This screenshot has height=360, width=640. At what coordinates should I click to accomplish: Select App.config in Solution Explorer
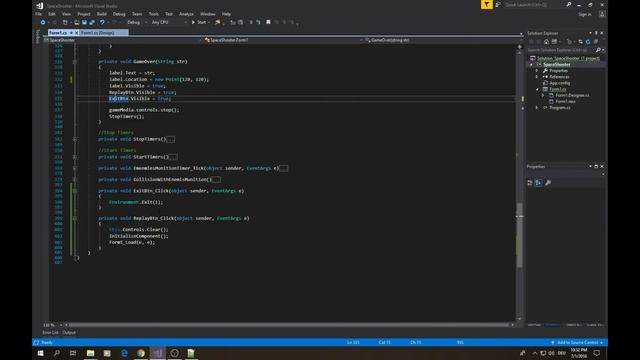559,83
